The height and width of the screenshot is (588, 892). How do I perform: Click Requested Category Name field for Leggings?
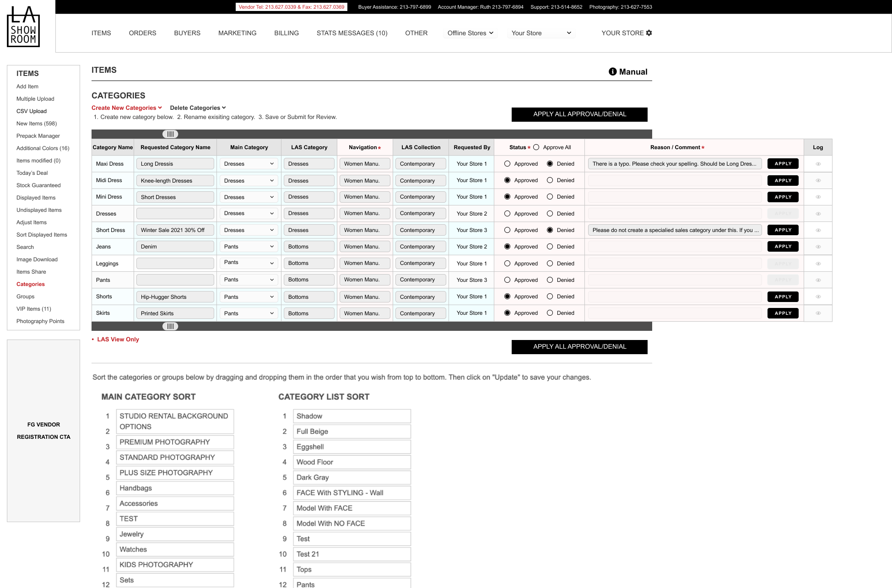pyautogui.click(x=175, y=264)
